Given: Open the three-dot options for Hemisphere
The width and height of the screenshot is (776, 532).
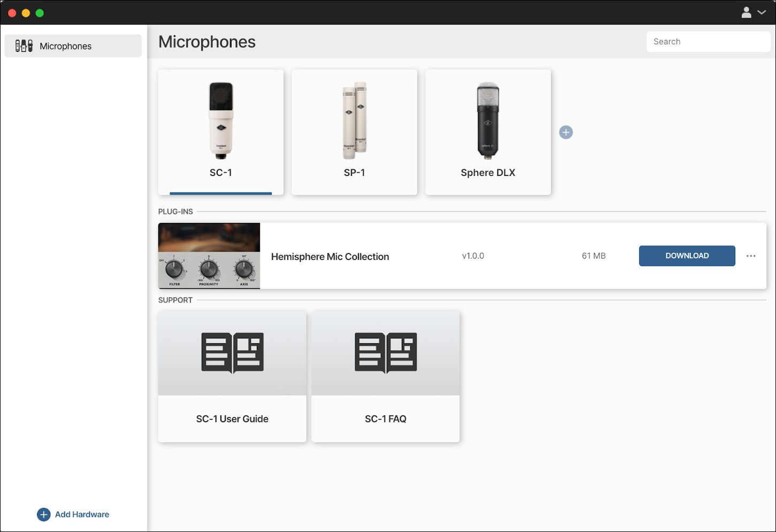Looking at the screenshot, I should tap(751, 256).
